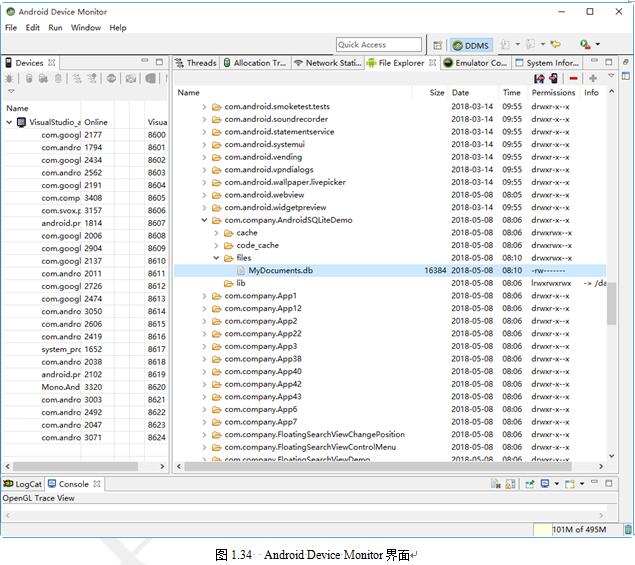Create new folder with the plus icon

point(592,78)
